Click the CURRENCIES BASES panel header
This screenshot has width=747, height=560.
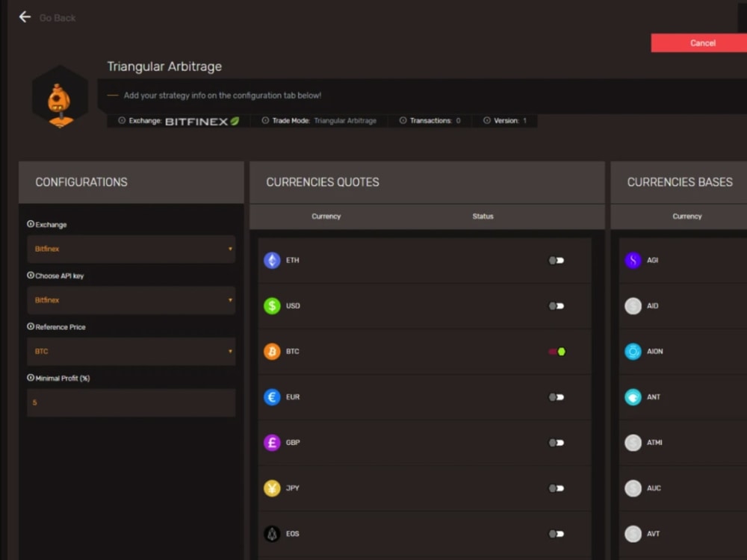click(679, 182)
